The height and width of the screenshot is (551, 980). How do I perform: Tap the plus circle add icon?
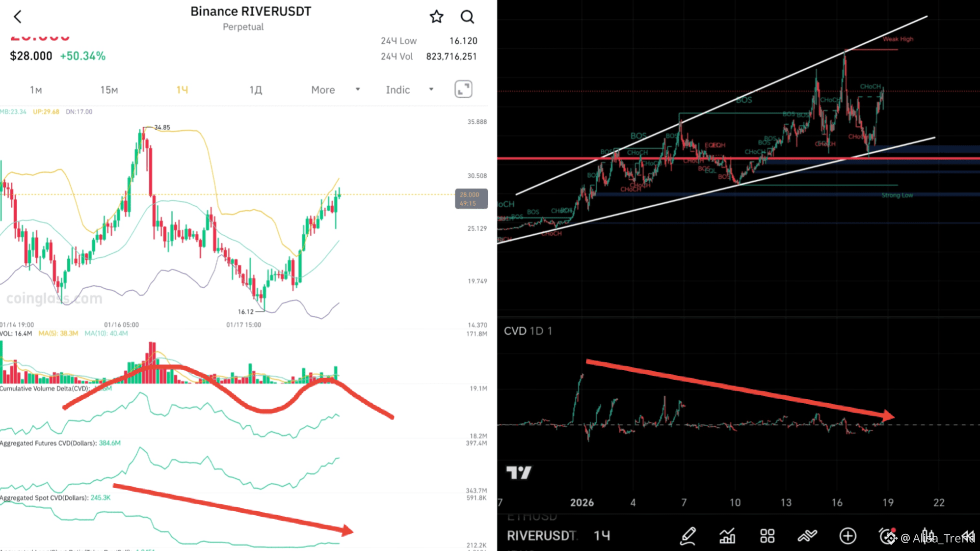[848, 536]
